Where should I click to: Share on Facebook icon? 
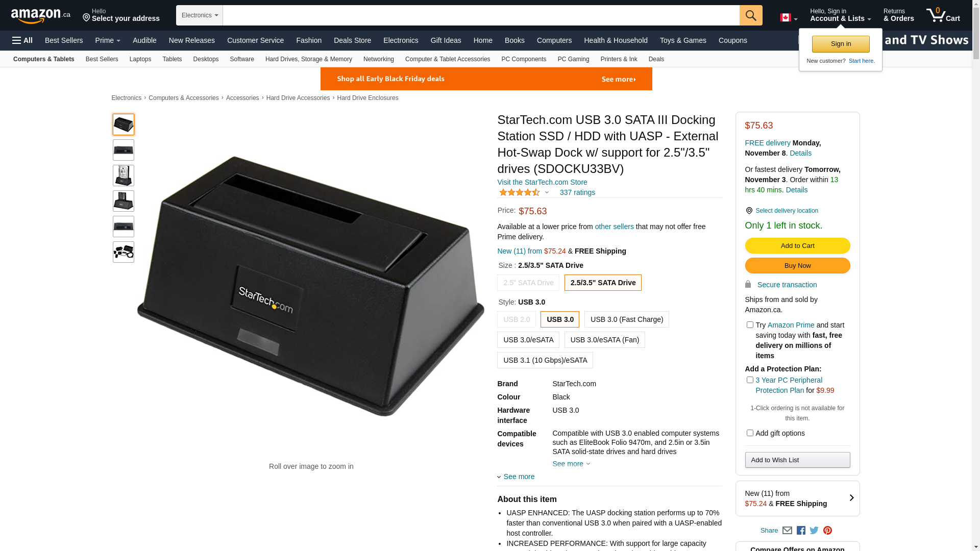point(801,531)
